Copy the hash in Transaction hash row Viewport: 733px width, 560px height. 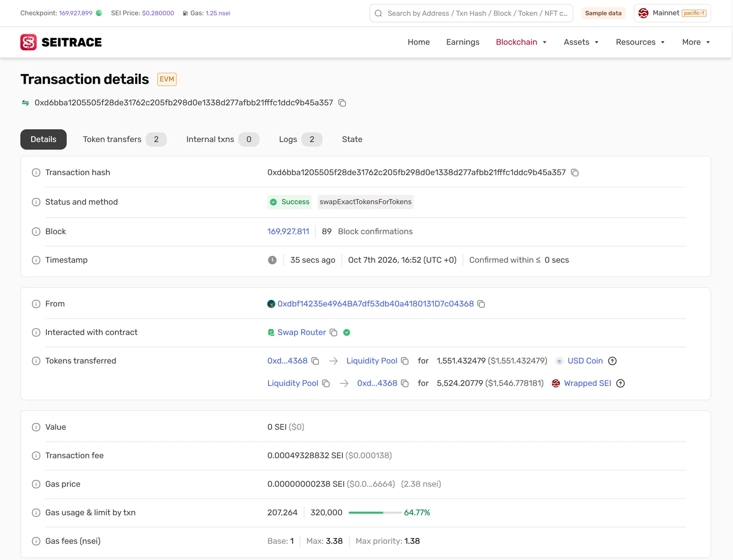(574, 172)
